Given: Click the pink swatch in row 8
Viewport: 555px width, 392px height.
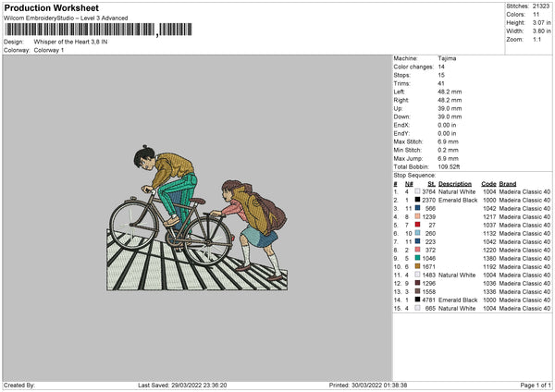Looking at the screenshot, I should (418, 250).
